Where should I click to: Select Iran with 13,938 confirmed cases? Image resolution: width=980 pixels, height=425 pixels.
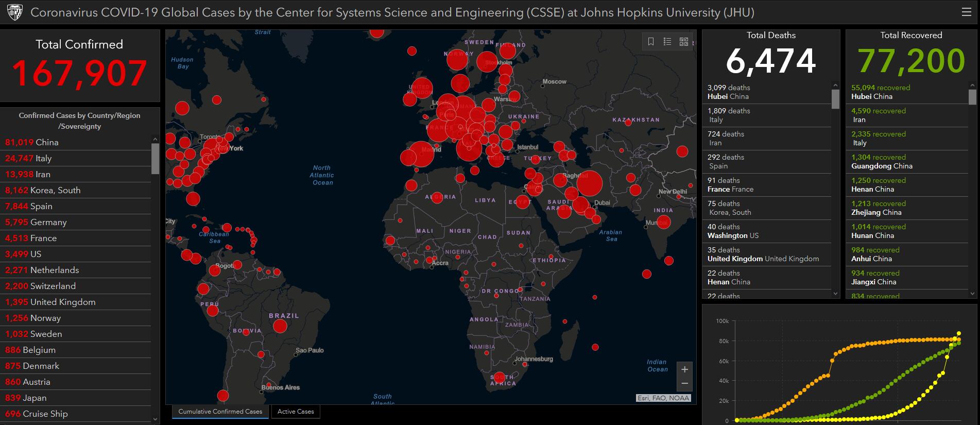pyautogui.click(x=76, y=174)
